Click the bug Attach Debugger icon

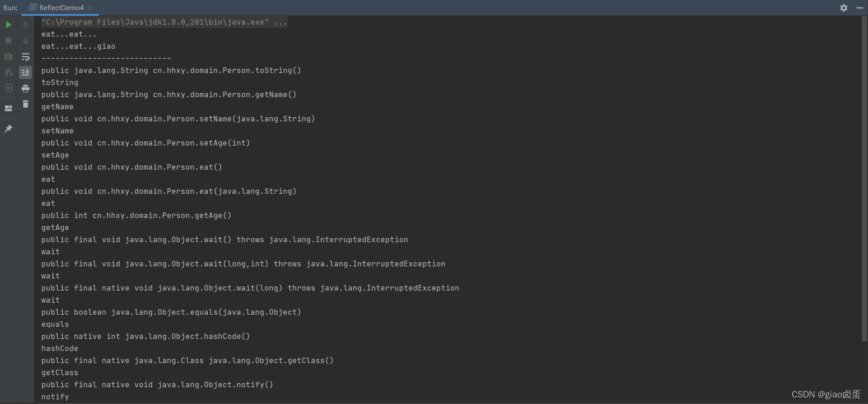click(8, 72)
